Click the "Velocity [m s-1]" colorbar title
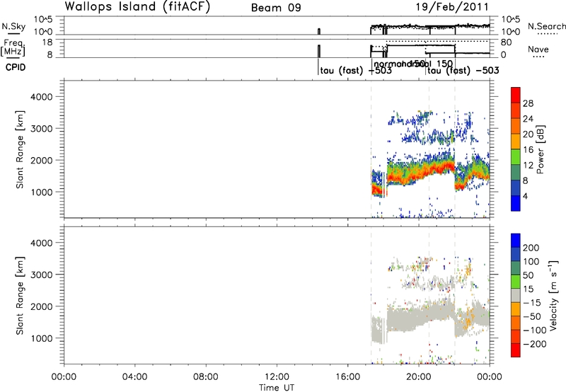Screen dimensions: 566x392 click(x=553, y=295)
